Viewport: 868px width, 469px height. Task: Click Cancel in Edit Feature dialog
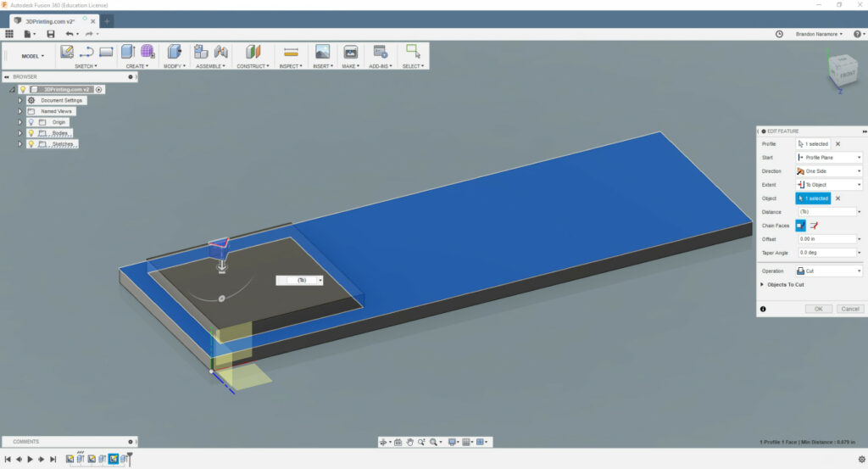click(849, 309)
